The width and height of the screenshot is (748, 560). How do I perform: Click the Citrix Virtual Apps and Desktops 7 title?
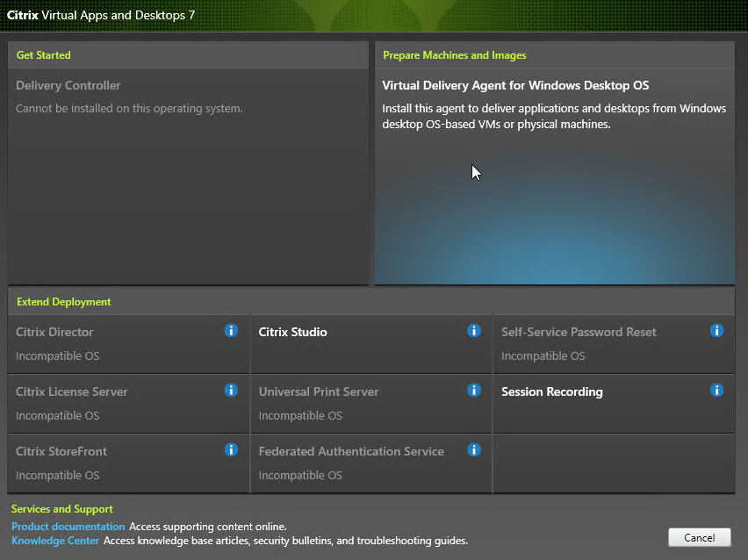[x=101, y=15]
